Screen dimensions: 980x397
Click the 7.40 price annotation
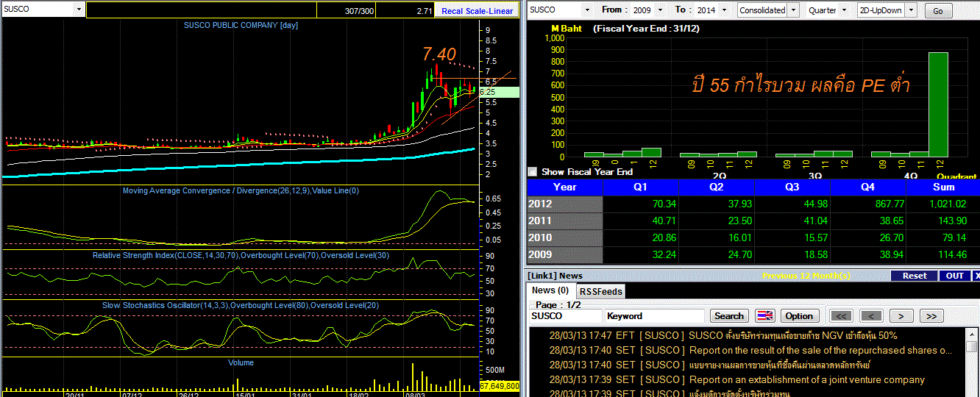point(439,54)
